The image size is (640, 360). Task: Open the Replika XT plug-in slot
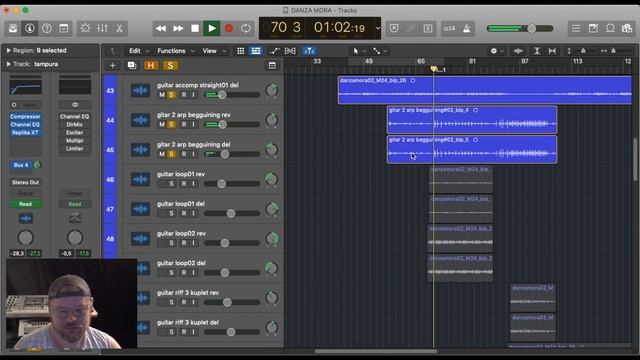click(x=25, y=133)
